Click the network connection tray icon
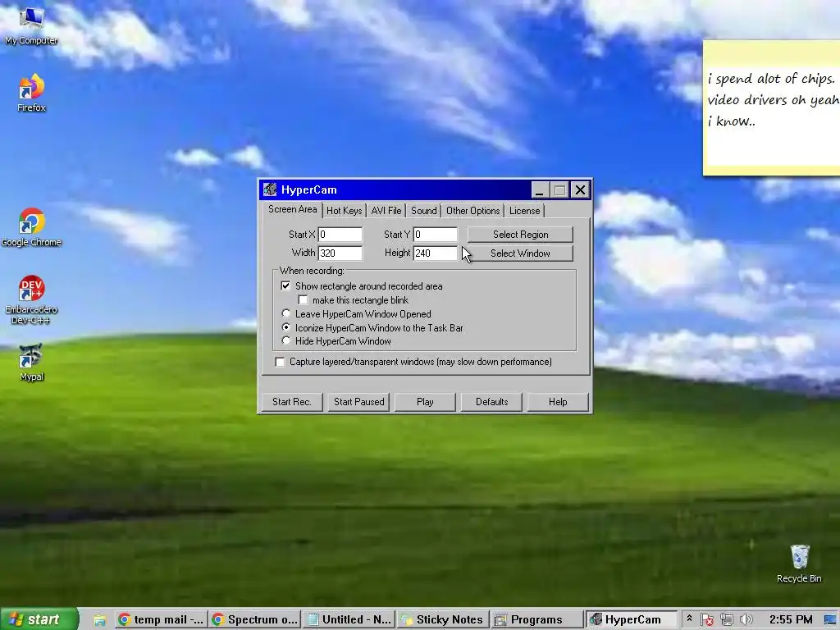 pos(727,620)
